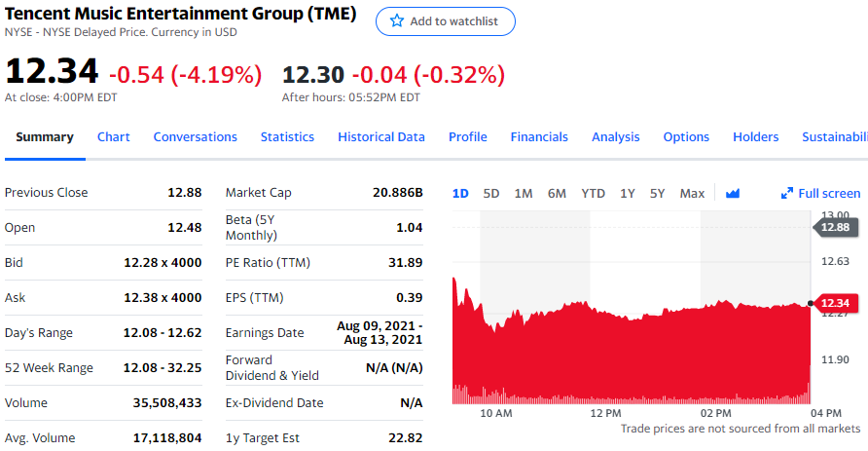
Task: Click the Tencent Music Entertainment Group title
Action: (x=180, y=14)
